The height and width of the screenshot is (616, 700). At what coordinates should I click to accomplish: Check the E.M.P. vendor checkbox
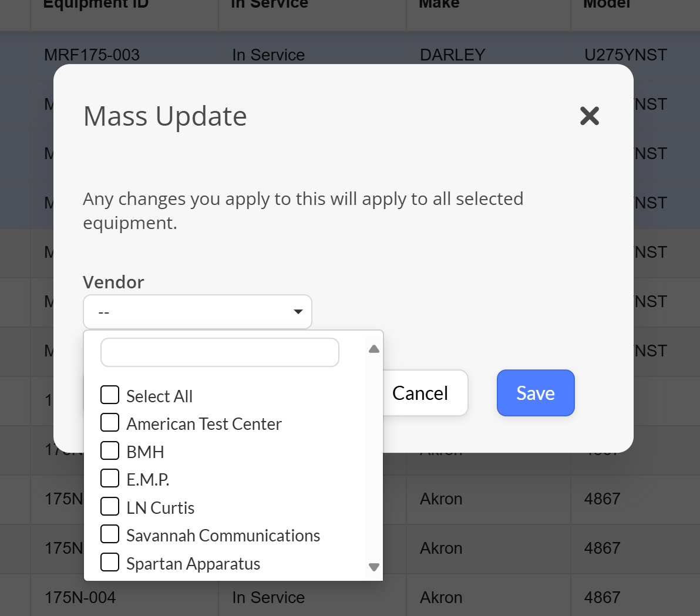point(110,478)
